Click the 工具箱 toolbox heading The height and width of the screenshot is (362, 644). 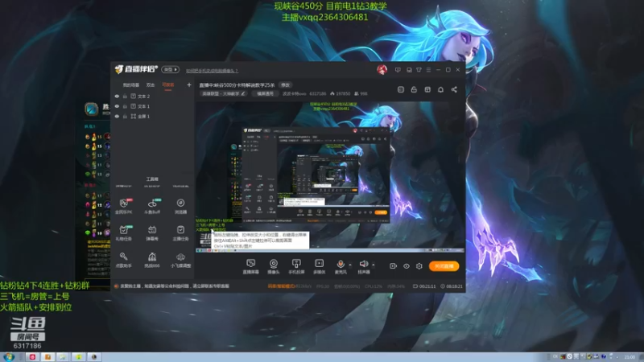click(x=152, y=179)
